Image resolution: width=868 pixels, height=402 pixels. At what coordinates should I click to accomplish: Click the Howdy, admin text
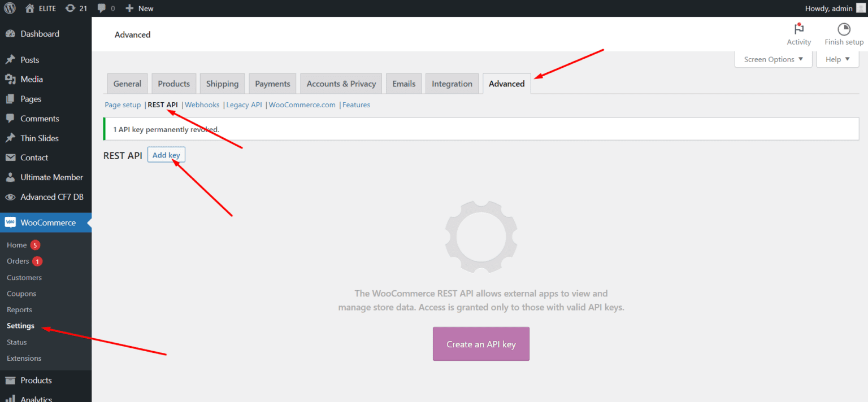[829, 8]
